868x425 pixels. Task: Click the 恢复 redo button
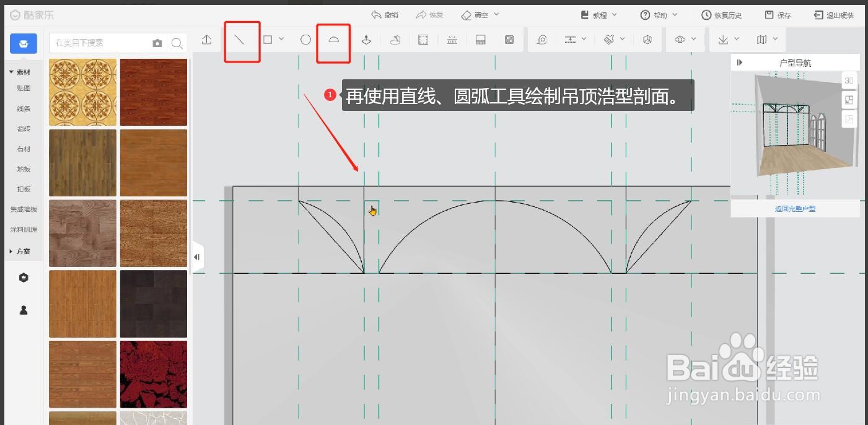click(x=429, y=15)
